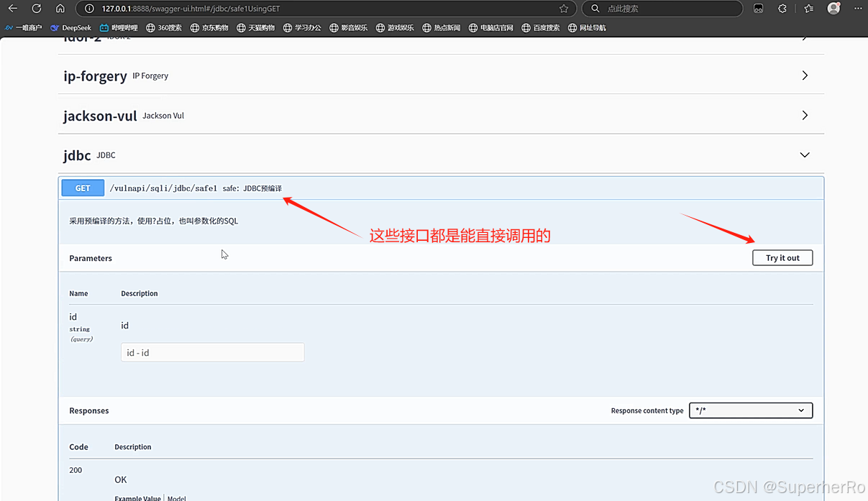
Task: Click the jdbc section title
Action: pyautogui.click(x=77, y=155)
